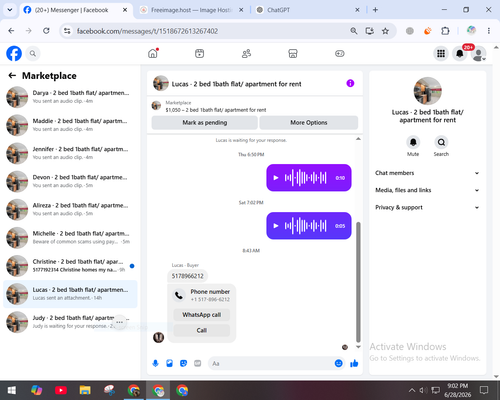Open the notifications bell with 20+ badge
This screenshot has width=500, height=400.
click(x=460, y=53)
